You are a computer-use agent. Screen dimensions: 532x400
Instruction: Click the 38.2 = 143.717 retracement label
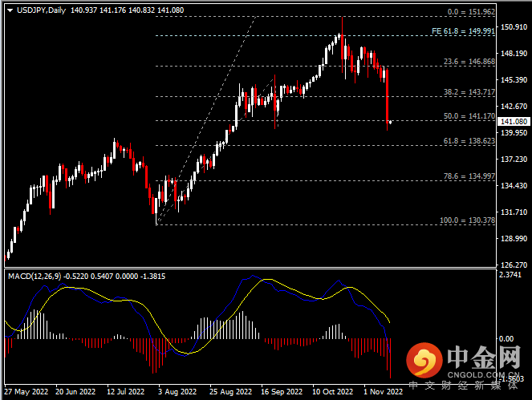[469, 92]
